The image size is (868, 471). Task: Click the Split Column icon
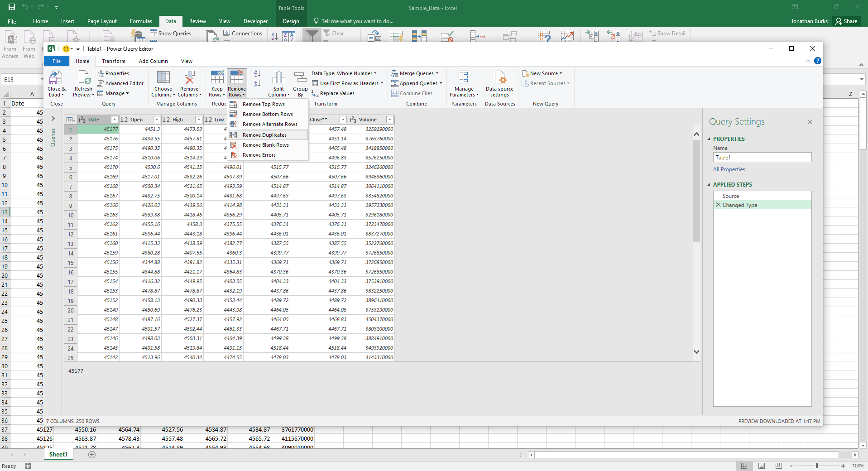point(279,78)
